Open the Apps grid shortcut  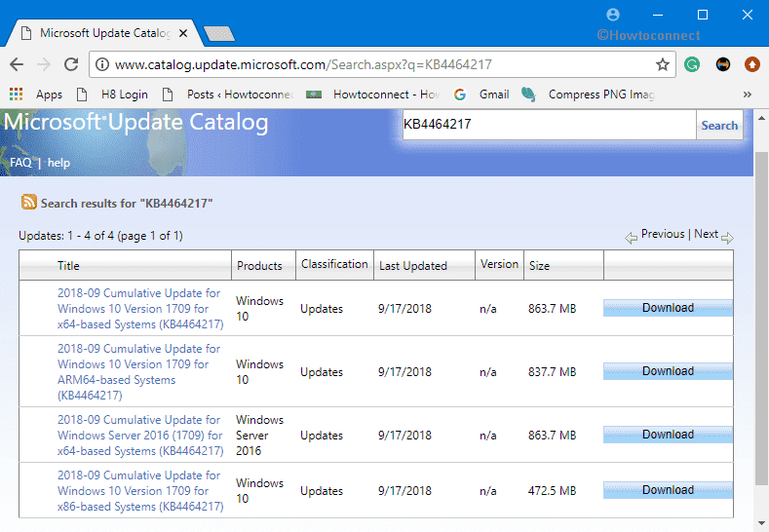coord(35,95)
